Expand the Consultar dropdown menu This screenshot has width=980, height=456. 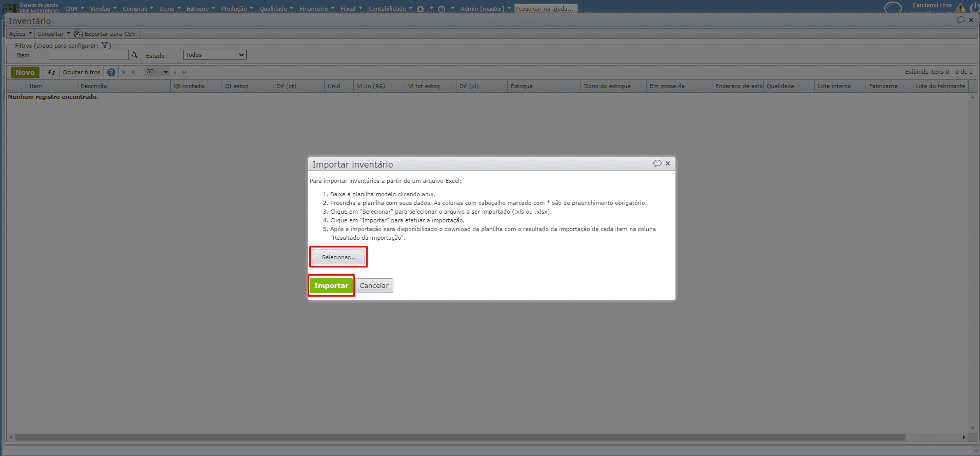point(54,34)
